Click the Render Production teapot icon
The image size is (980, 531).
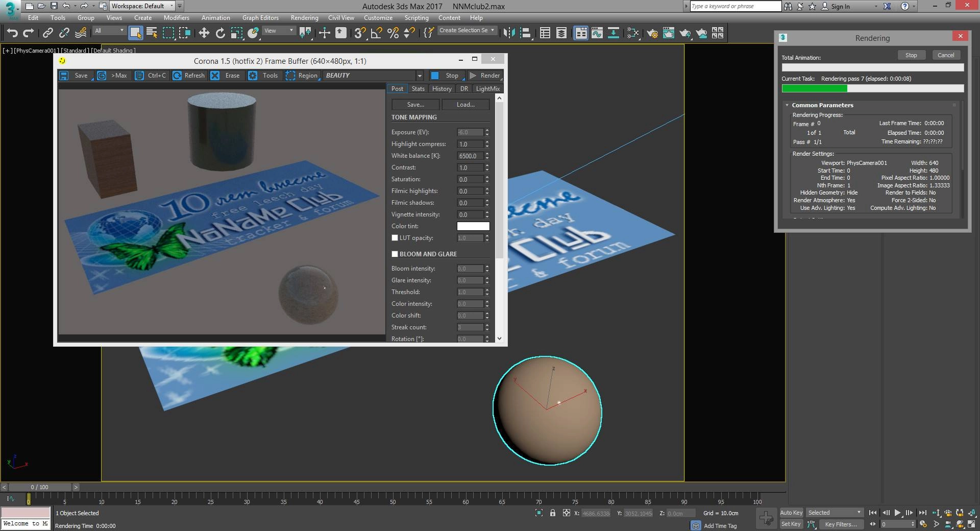point(684,33)
